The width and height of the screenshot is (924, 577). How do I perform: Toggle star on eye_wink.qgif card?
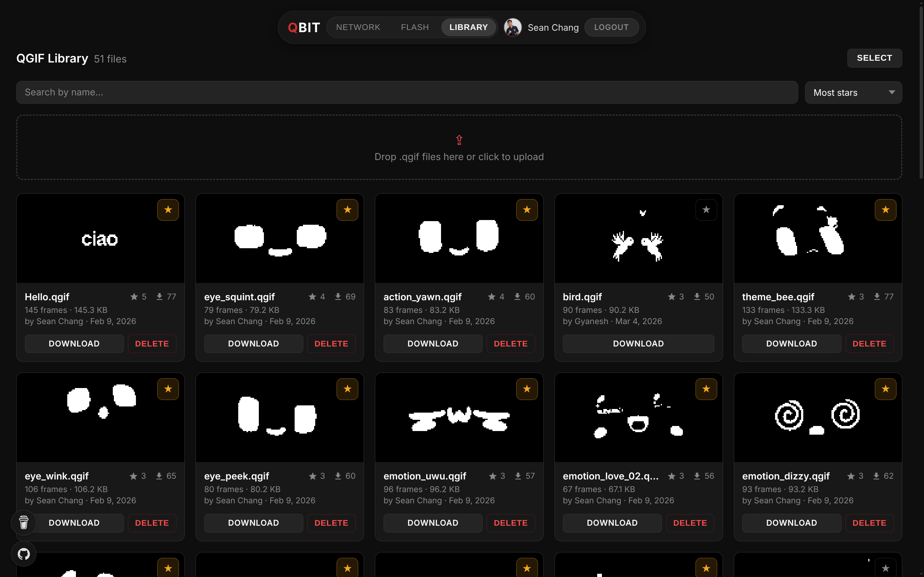168,389
